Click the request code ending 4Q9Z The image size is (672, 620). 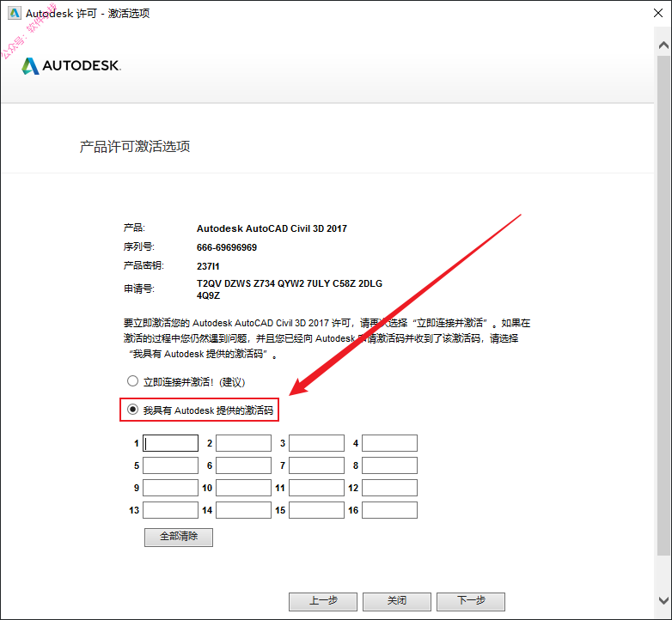pyautogui.click(x=208, y=295)
